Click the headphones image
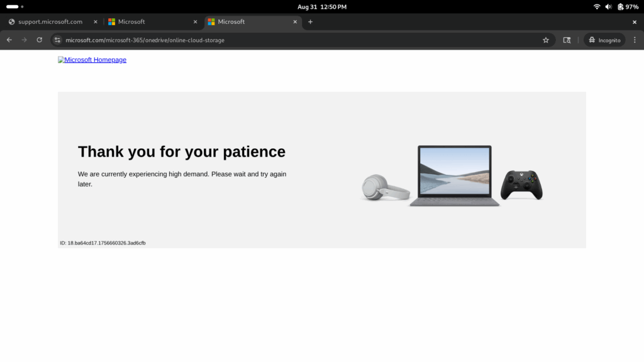Screen dimensions: 644x362 (x=386, y=187)
